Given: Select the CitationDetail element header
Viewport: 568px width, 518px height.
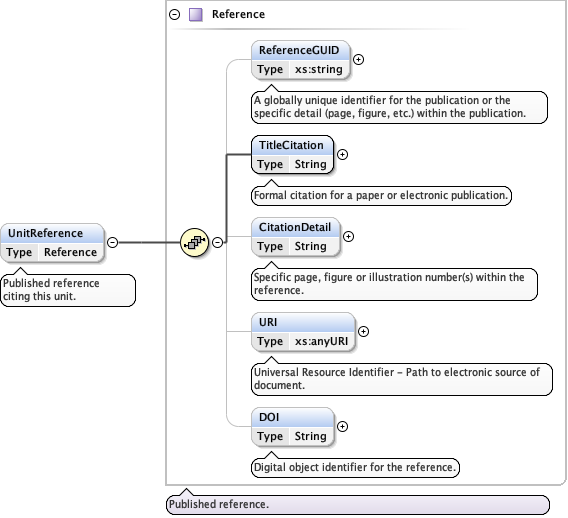Looking at the screenshot, I should (x=295, y=227).
